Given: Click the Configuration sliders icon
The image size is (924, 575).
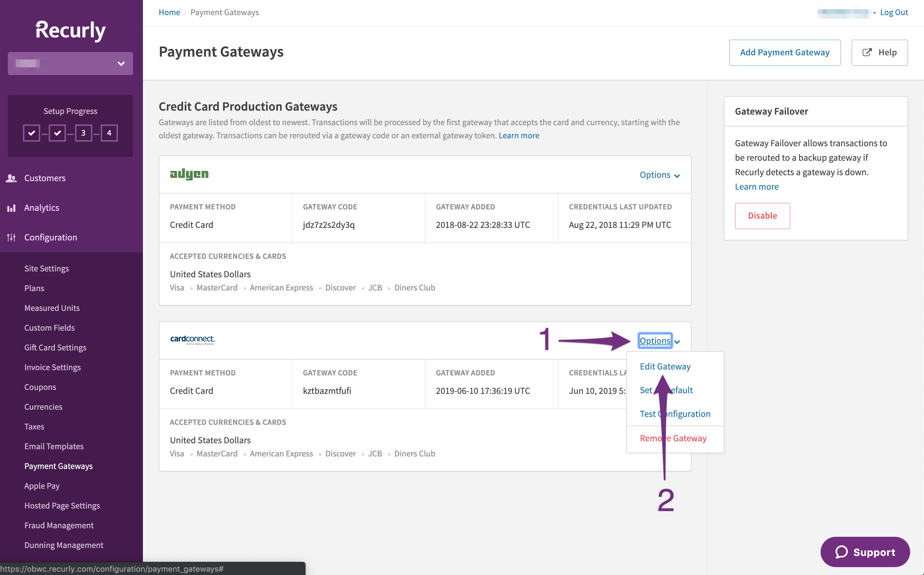Looking at the screenshot, I should [12, 237].
